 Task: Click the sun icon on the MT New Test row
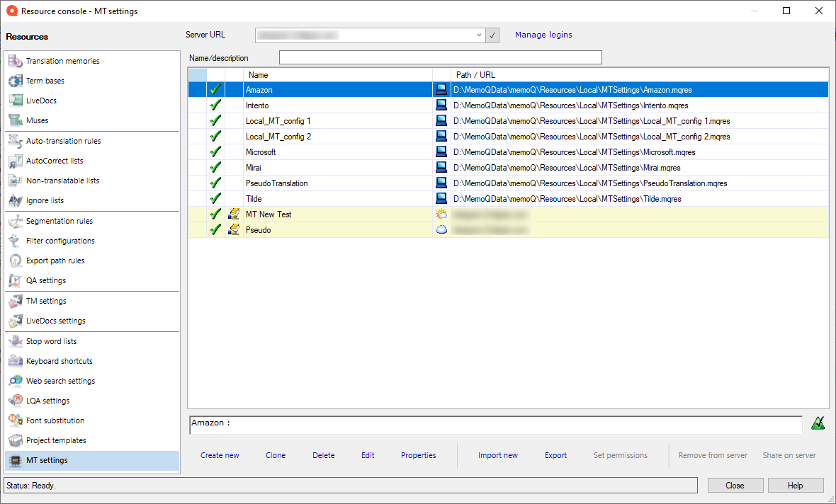(441, 214)
